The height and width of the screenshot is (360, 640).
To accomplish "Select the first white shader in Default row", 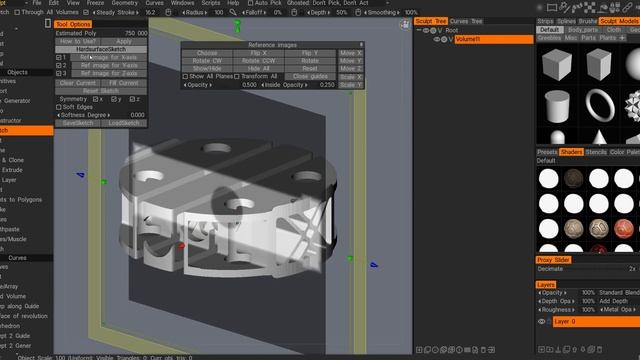I will 549,178.
